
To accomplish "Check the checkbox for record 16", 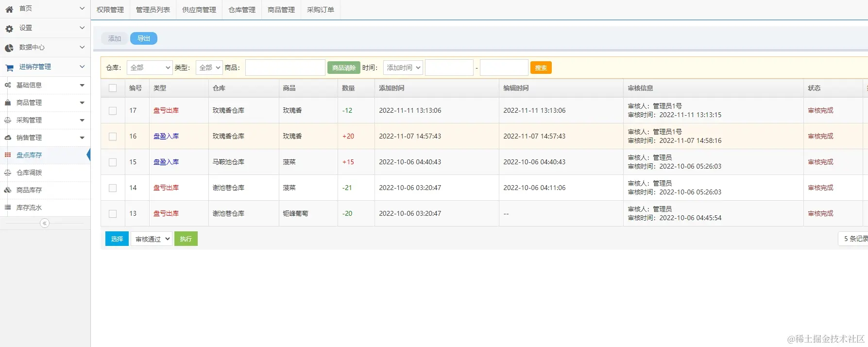I will (113, 137).
